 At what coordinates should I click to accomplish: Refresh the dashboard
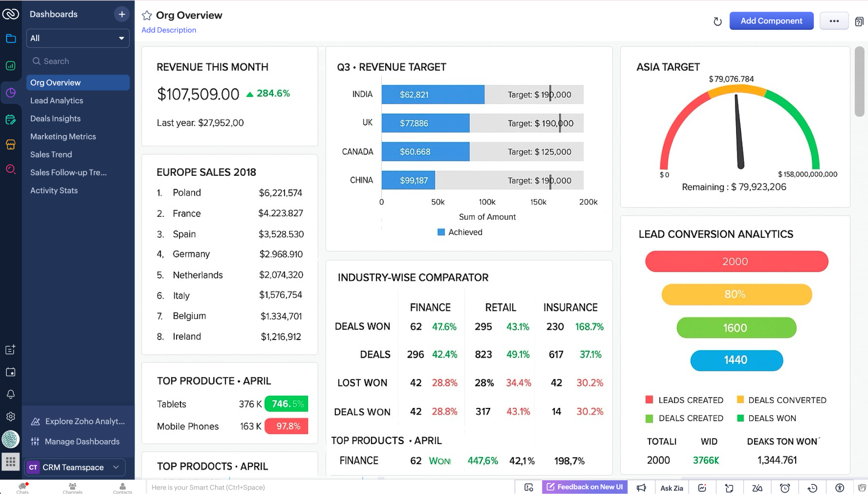(718, 21)
